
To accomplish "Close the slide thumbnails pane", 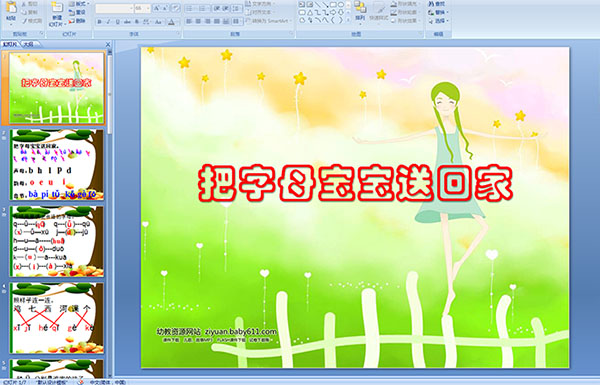I will tap(108, 44).
